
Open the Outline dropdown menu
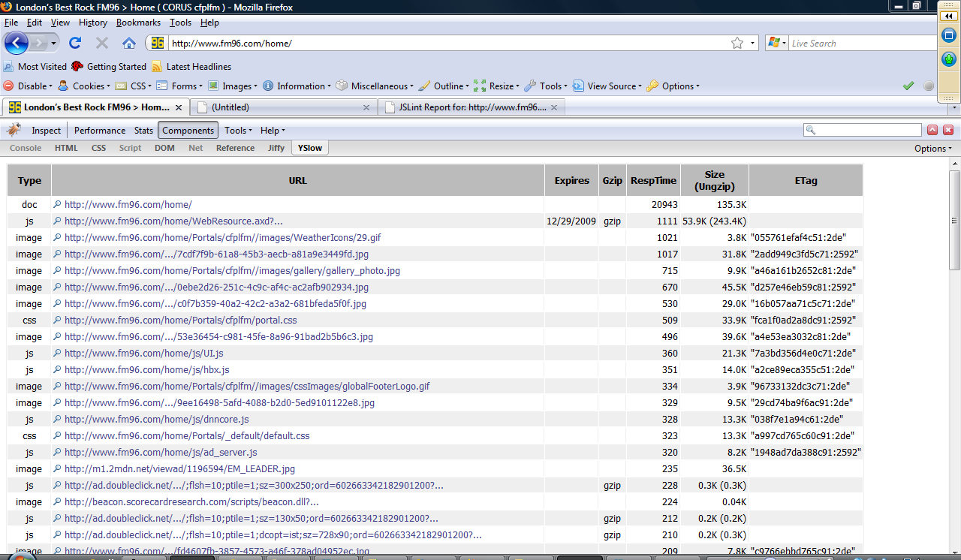click(444, 86)
